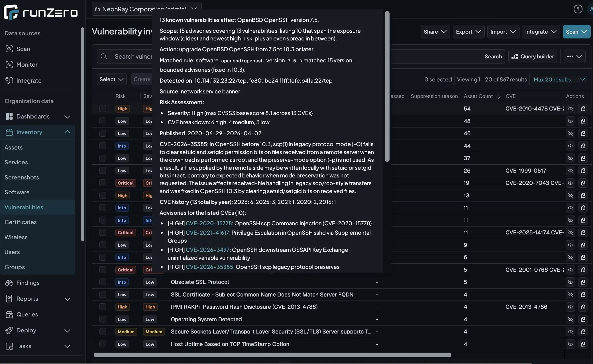
Task: Toggle suppress eye icon in CVE-2013-4786 row
Action: click(x=570, y=307)
